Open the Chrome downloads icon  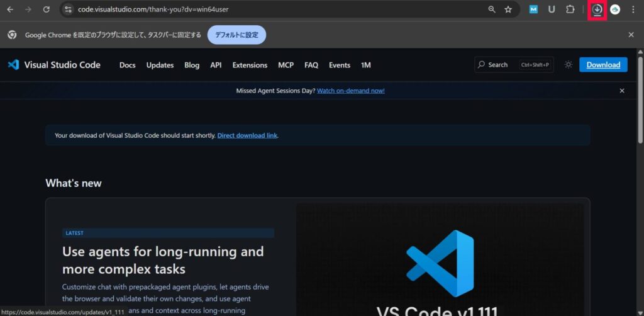tap(597, 9)
